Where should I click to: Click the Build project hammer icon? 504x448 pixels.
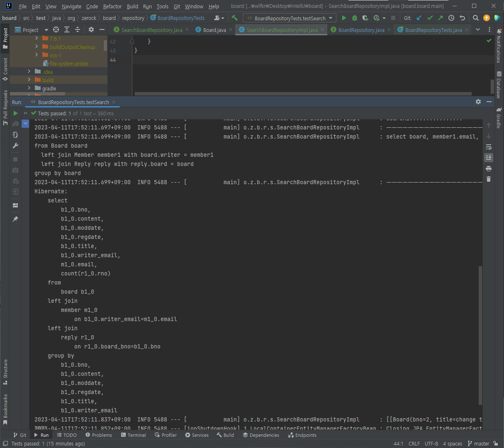point(235,18)
